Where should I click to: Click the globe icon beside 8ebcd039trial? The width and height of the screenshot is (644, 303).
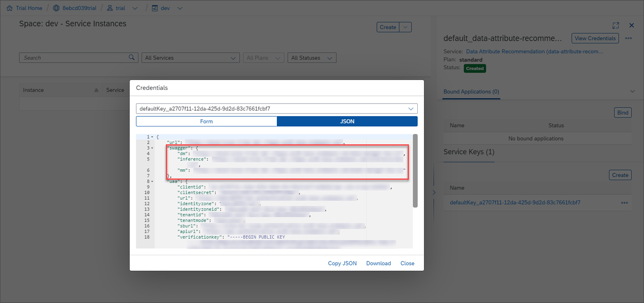tap(56, 8)
